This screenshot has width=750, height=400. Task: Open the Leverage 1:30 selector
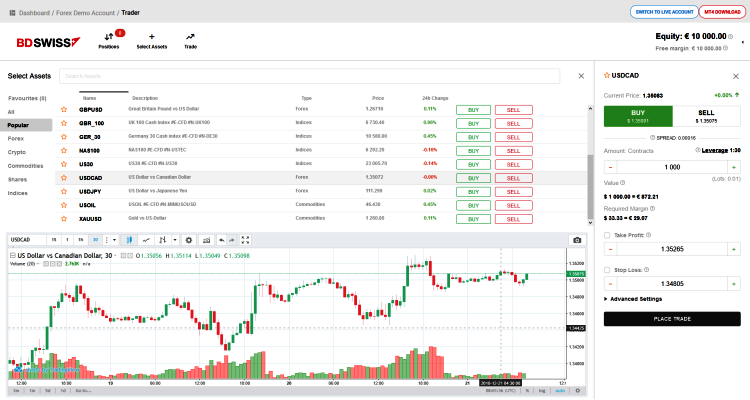click(721, 150)
